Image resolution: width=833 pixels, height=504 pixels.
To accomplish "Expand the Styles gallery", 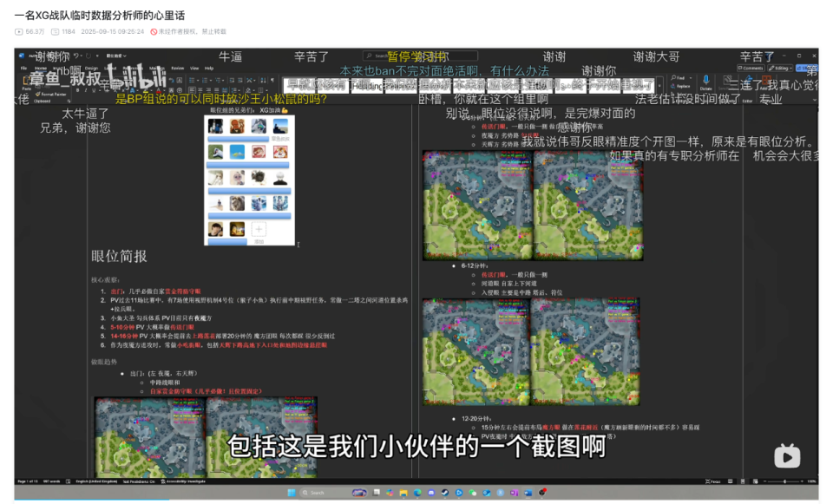I will 661,87.
